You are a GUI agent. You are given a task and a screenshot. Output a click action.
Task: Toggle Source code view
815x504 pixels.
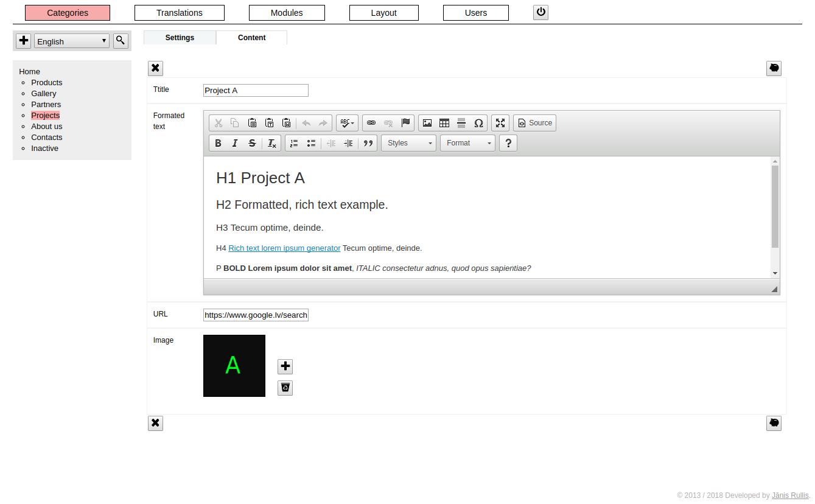[x=534, y=123]
